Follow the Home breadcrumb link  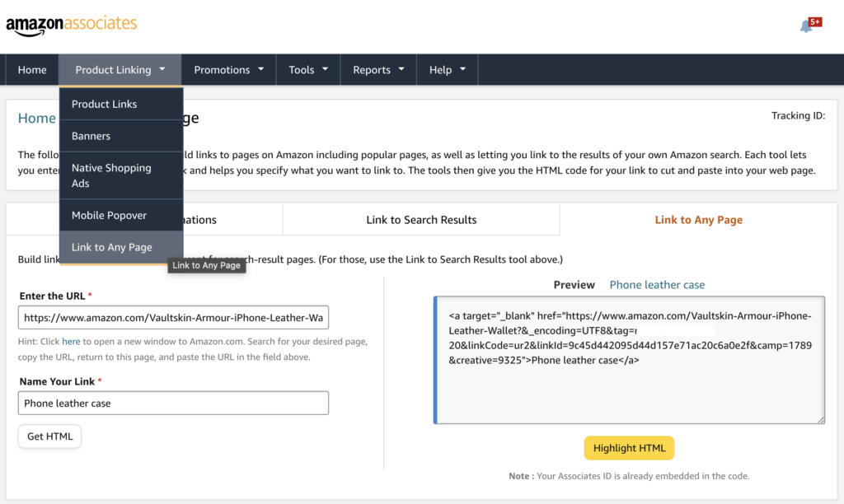tap(36, 119)
